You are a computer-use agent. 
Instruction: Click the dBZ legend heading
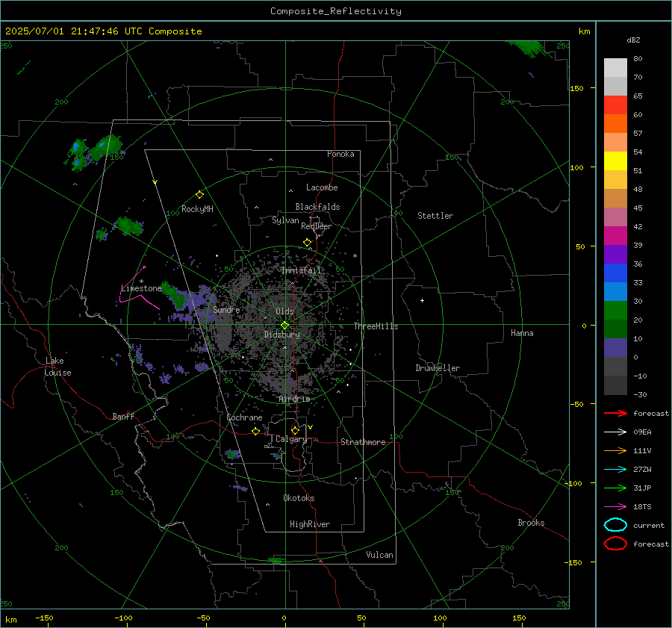click(633, 40)
